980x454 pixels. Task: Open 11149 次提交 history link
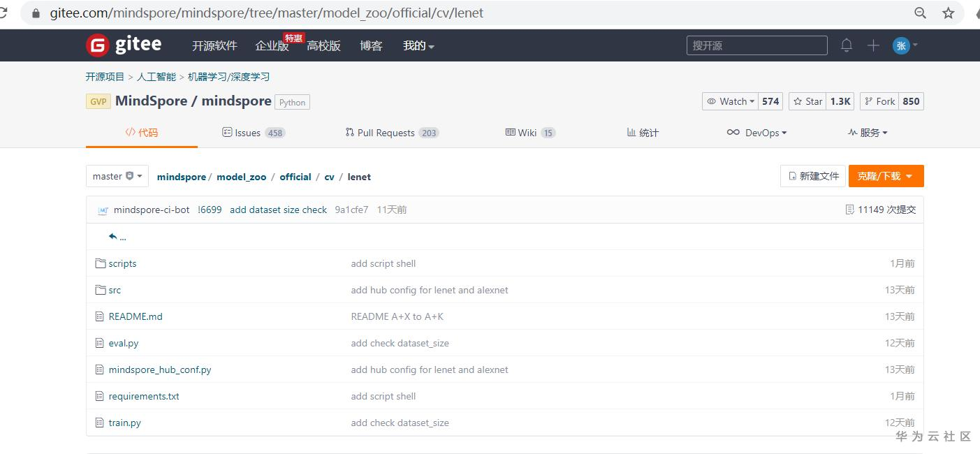886,210
